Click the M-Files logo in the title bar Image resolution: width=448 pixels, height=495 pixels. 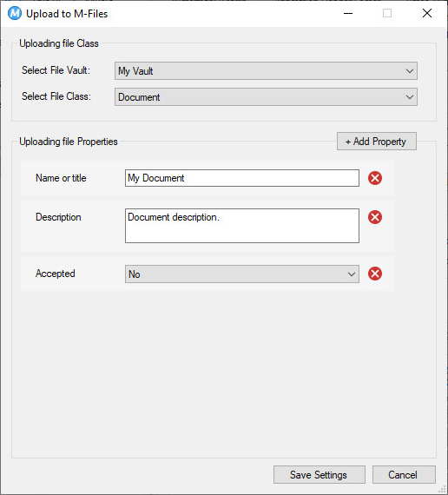tap(15, 14)
